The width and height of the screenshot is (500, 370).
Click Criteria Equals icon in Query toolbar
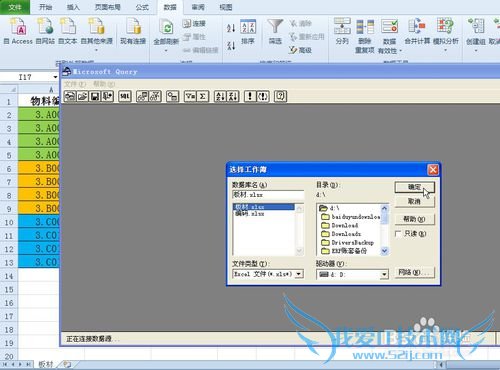[190, 96]
